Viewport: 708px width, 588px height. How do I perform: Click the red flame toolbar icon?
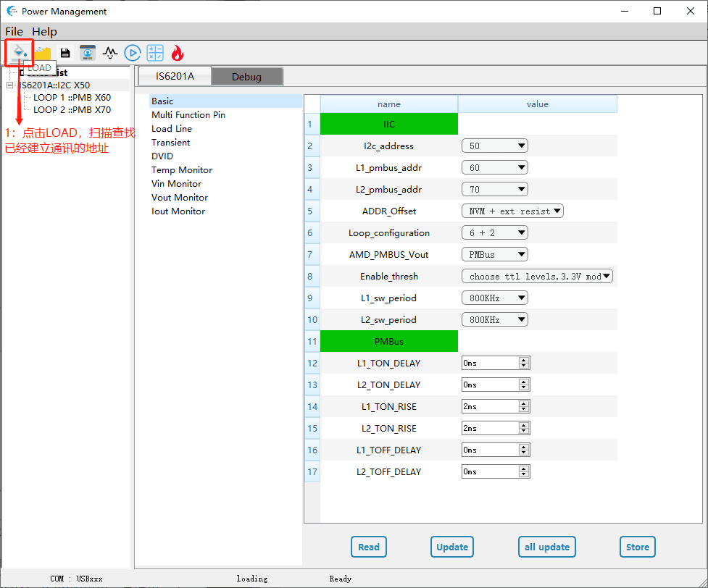(x=178, y=53)
